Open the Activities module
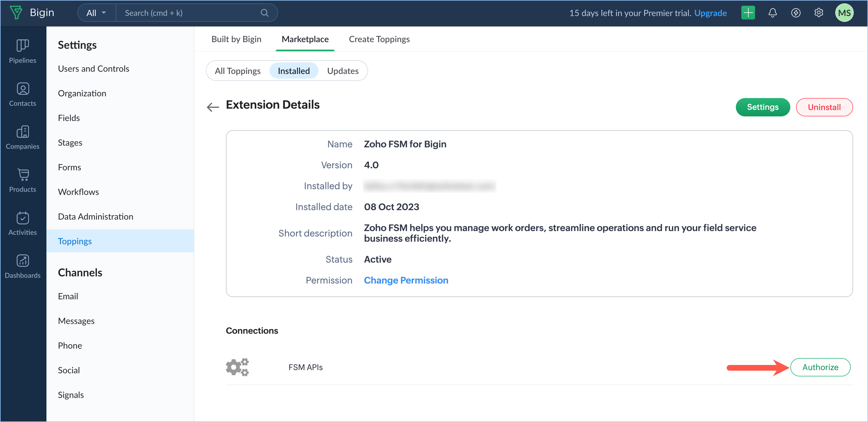 click(x=23, y=224)
